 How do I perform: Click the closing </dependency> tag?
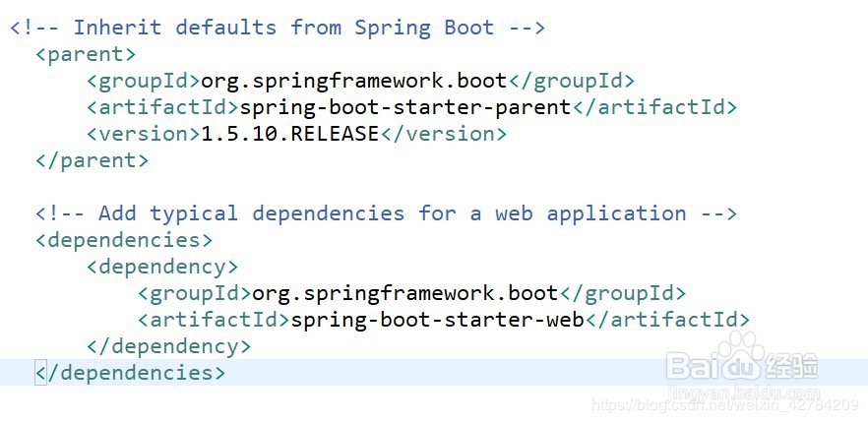click(x=169, y=346)
